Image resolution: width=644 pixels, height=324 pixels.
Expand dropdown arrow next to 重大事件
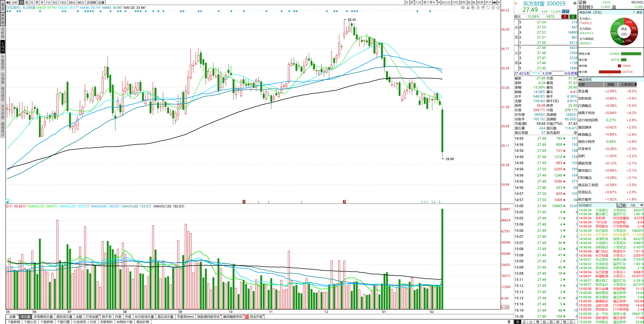[439, 3]
